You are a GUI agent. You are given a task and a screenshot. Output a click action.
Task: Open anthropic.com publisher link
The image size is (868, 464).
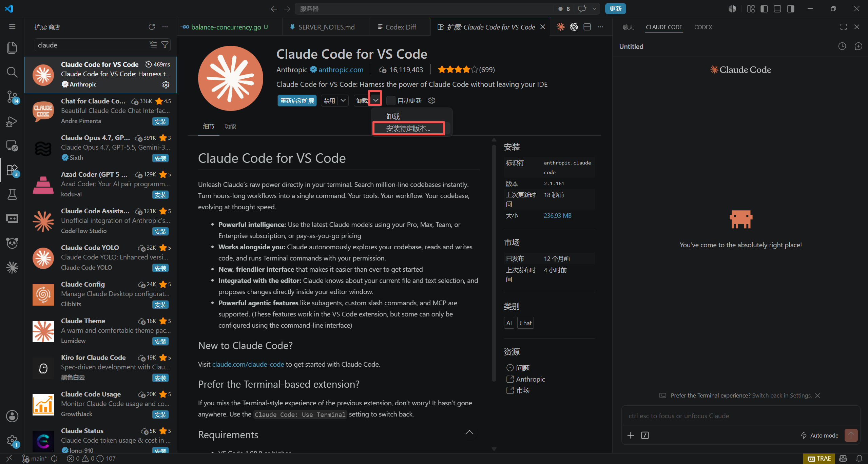tap(341, 70)
